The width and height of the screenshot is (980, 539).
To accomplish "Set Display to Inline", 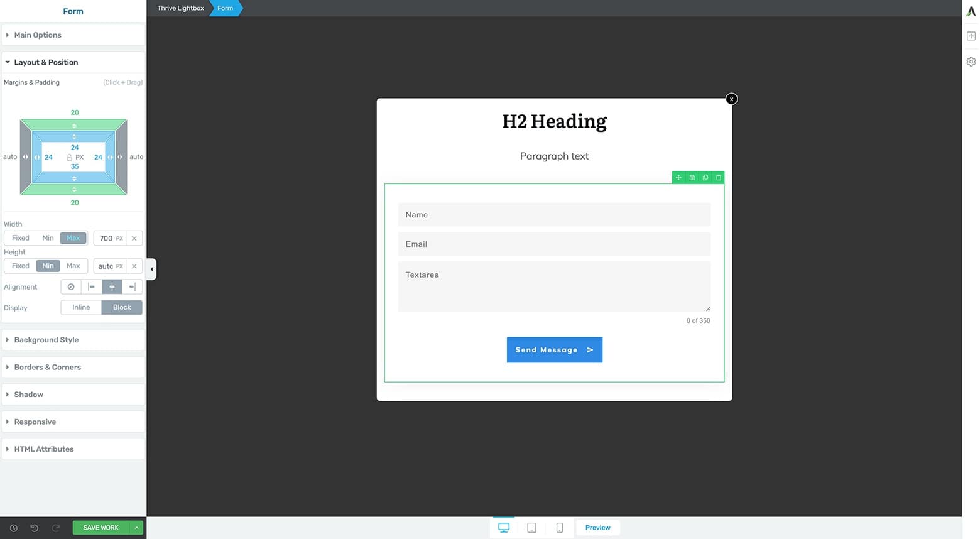I will click(x=80, y=307).
